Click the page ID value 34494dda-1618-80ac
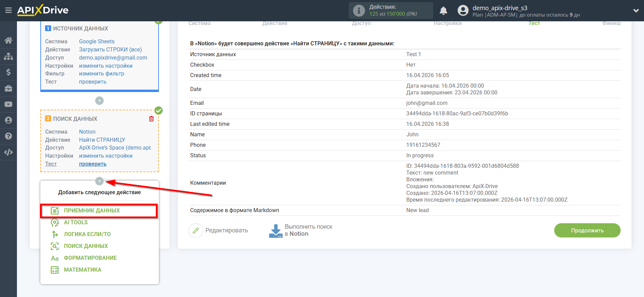The width and height of the screenshot is (644, 297). (x=457, y=113)
